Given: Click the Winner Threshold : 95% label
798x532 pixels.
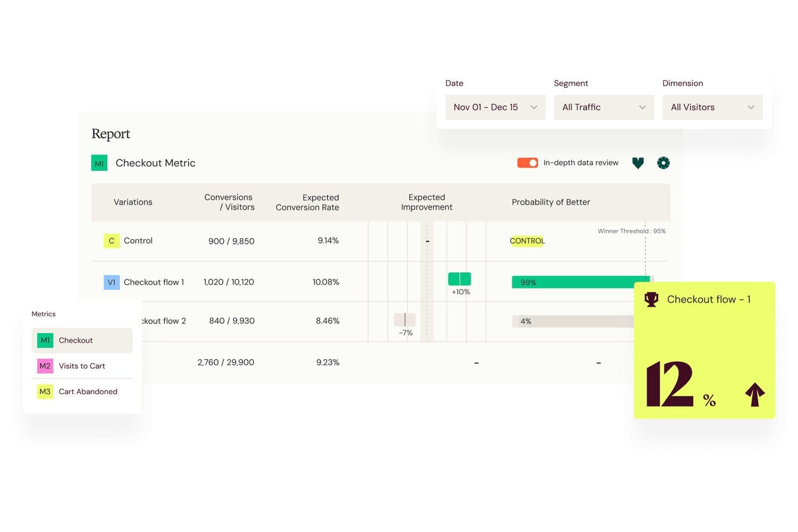Looking at the screenshot, I should (x=631, y=231).
